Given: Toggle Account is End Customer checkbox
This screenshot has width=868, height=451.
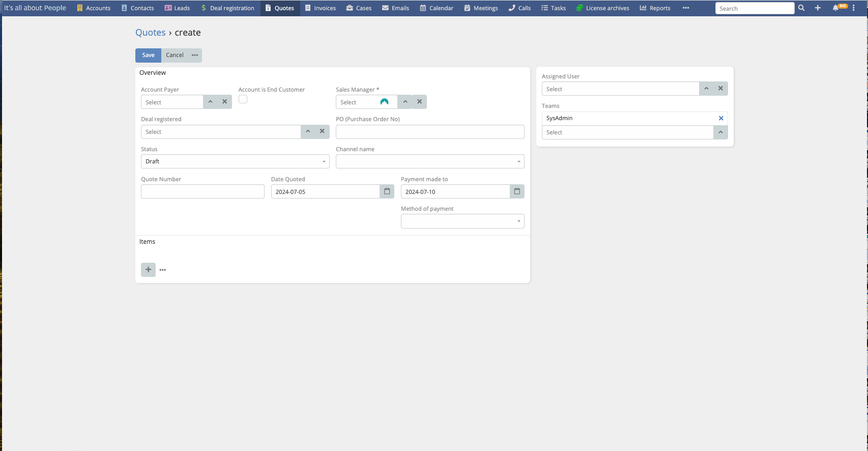Looking at the screenshot, I should coord(243,99).
